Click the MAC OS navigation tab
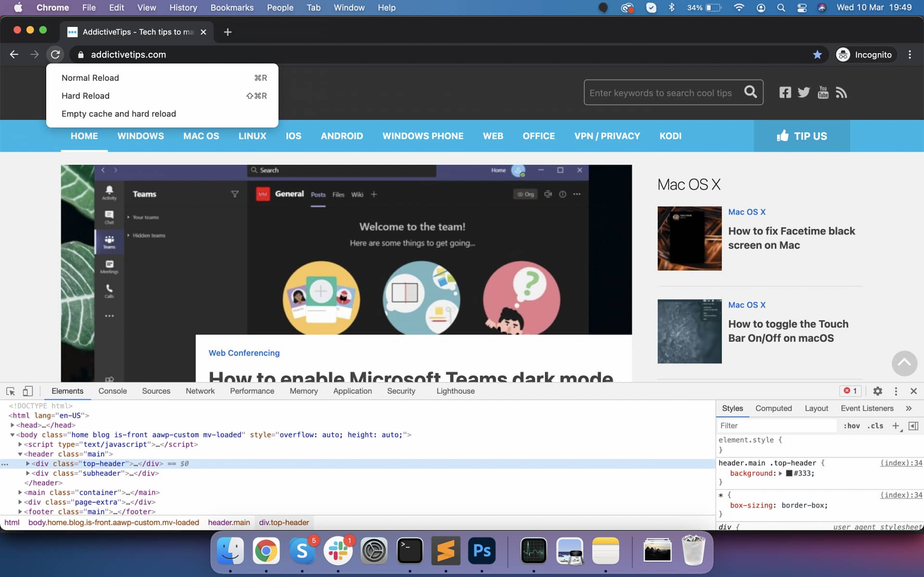Screen dimensions: 924x577 click(x=201, y=136)
